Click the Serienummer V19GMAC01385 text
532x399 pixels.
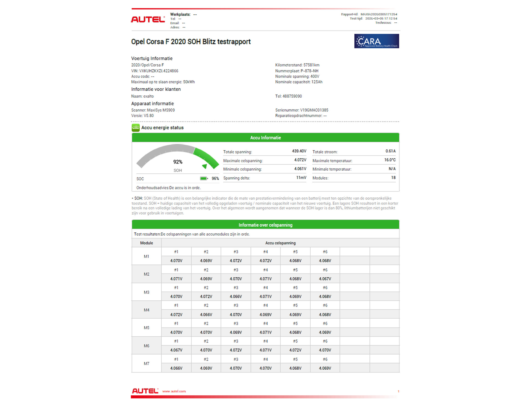[301, 110]
